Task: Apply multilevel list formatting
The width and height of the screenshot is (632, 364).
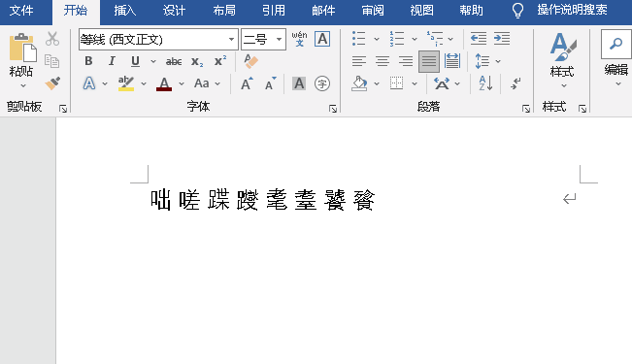Action: coord(435,39)
